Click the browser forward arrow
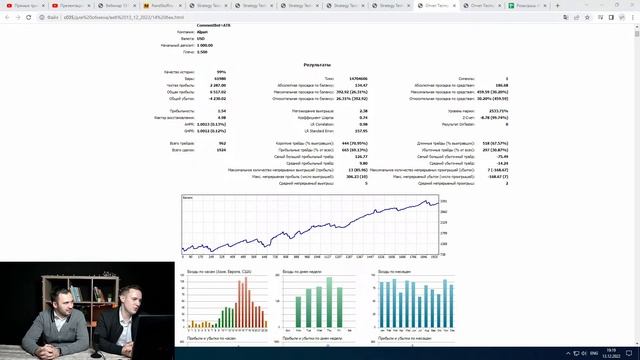The height and width of the screenshot is (360, 640). point(18,18)
